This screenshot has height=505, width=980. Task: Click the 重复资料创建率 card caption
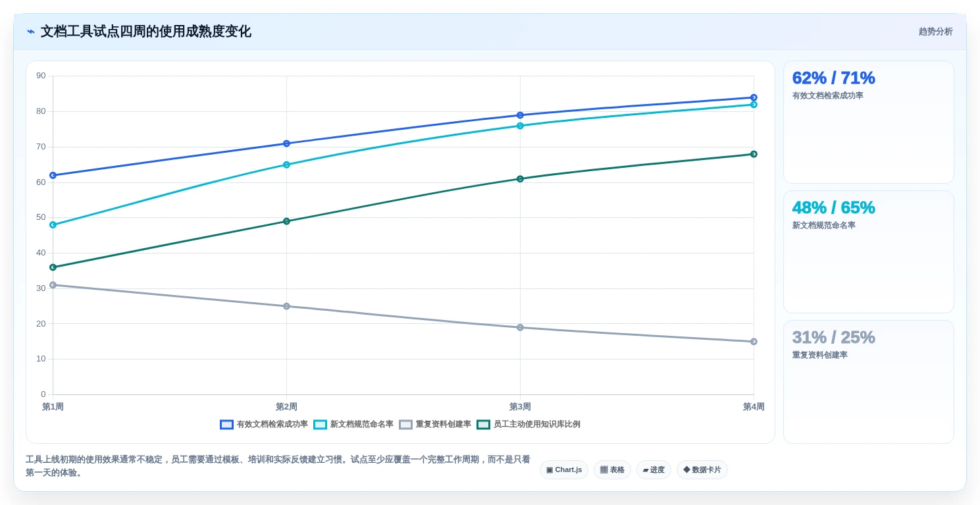pyautogui.click(x=819, y=355)
